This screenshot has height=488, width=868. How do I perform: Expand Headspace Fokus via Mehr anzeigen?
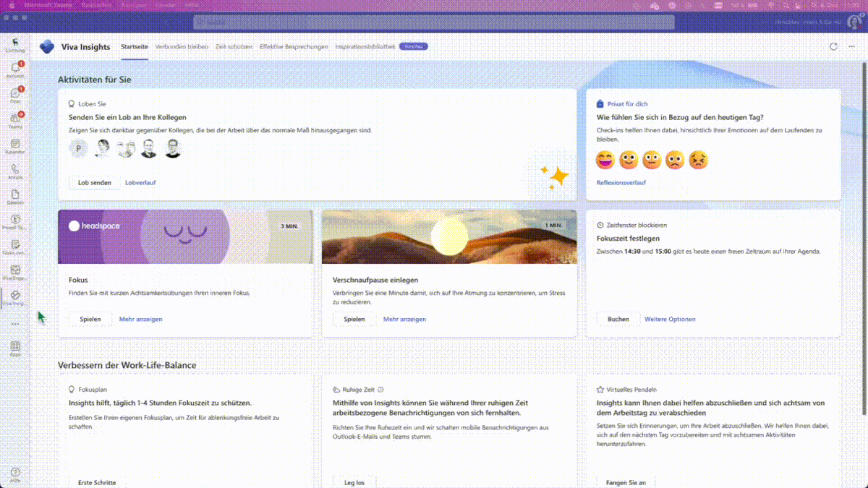(x=140, y=319)
